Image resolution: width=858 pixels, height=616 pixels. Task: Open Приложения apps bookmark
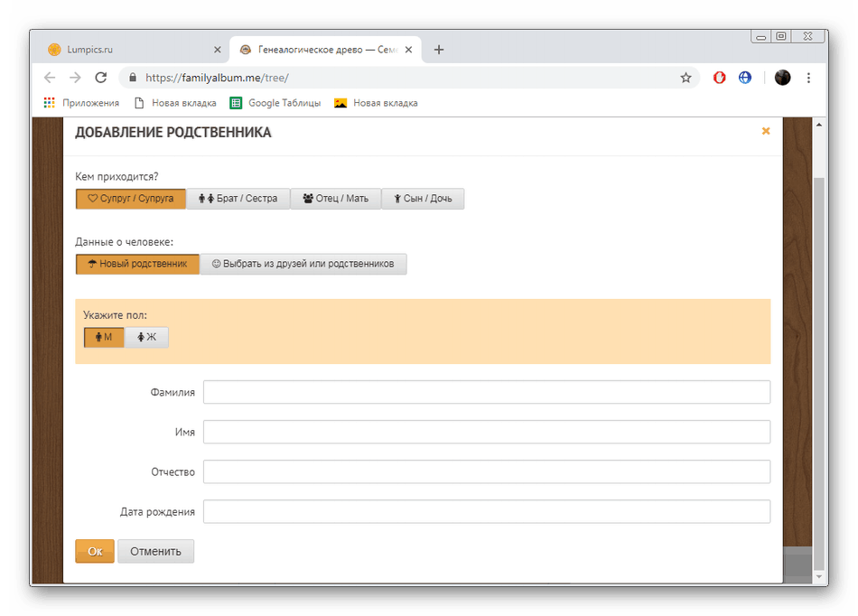click(x=81, y=103)
